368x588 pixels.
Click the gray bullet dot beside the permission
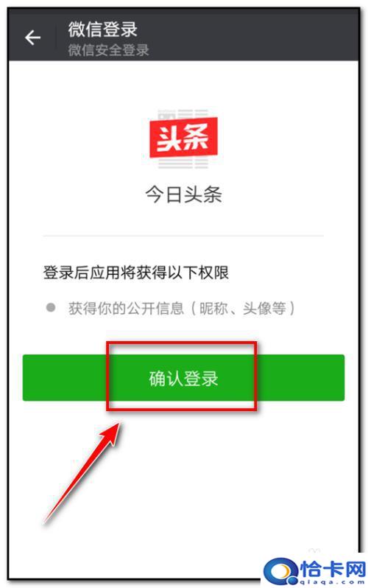(x=51, y=308)
